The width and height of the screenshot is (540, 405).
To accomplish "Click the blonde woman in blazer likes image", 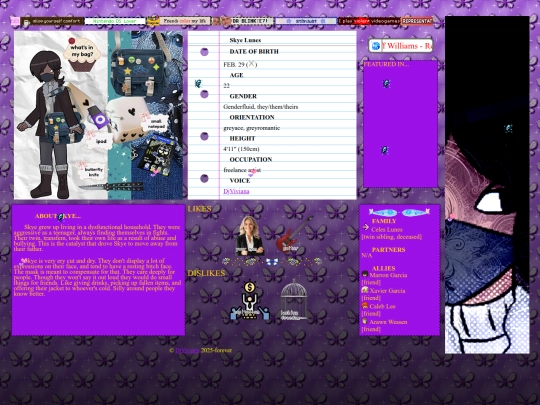I will 250,236.
